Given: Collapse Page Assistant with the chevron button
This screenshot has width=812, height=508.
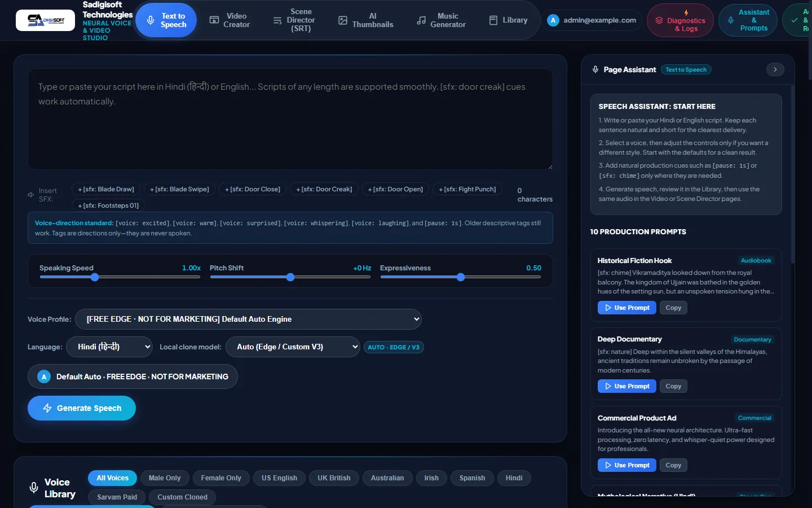Looking at the screenshot, I should (x=775, y=69).
